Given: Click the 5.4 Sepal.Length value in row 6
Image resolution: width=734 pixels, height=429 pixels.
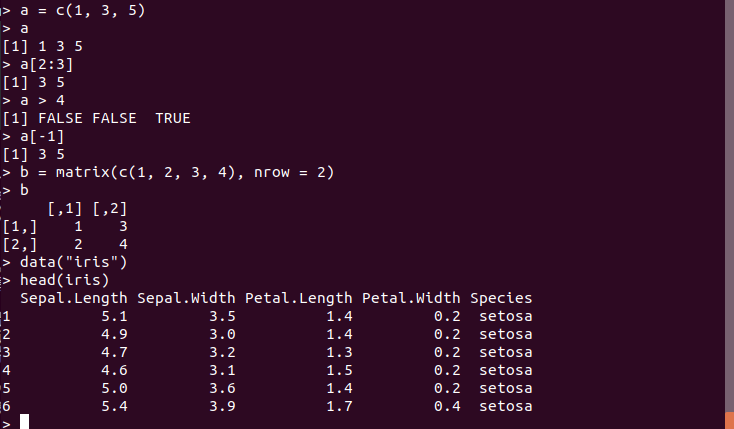Looking at the screenshot, I should click(114, 407).
